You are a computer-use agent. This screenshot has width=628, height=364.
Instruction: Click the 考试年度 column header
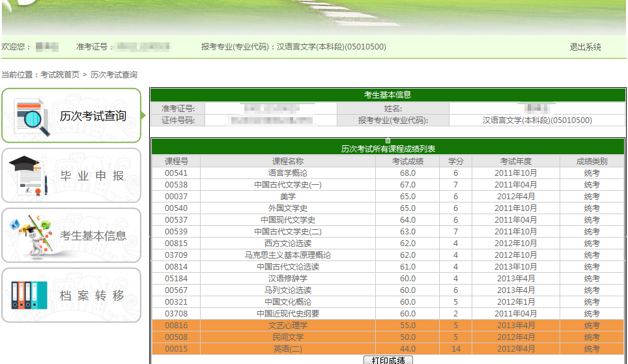[515, 161]
